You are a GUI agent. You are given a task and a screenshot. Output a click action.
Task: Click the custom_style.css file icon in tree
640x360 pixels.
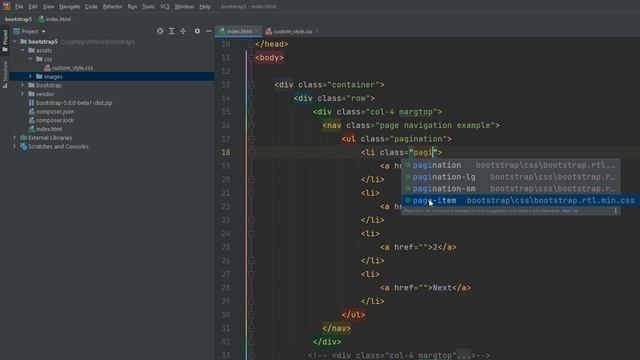point(47,68)
